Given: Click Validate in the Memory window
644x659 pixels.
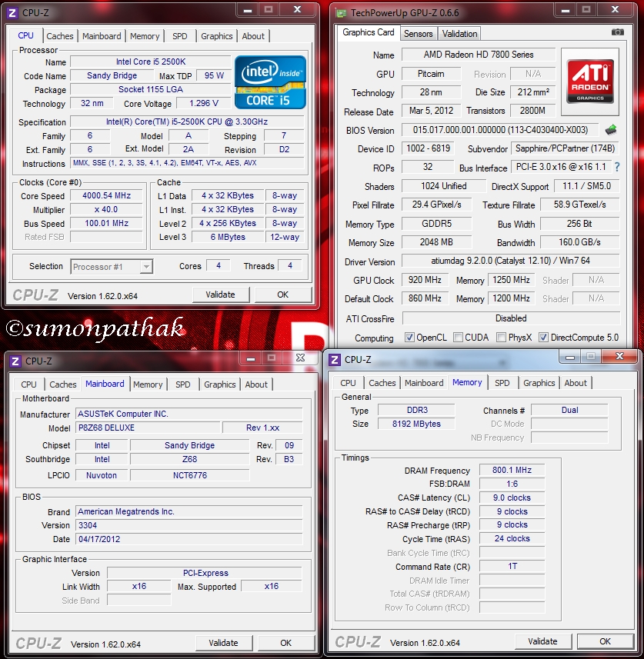Looking at the screenshot, I should coord(542,641).
